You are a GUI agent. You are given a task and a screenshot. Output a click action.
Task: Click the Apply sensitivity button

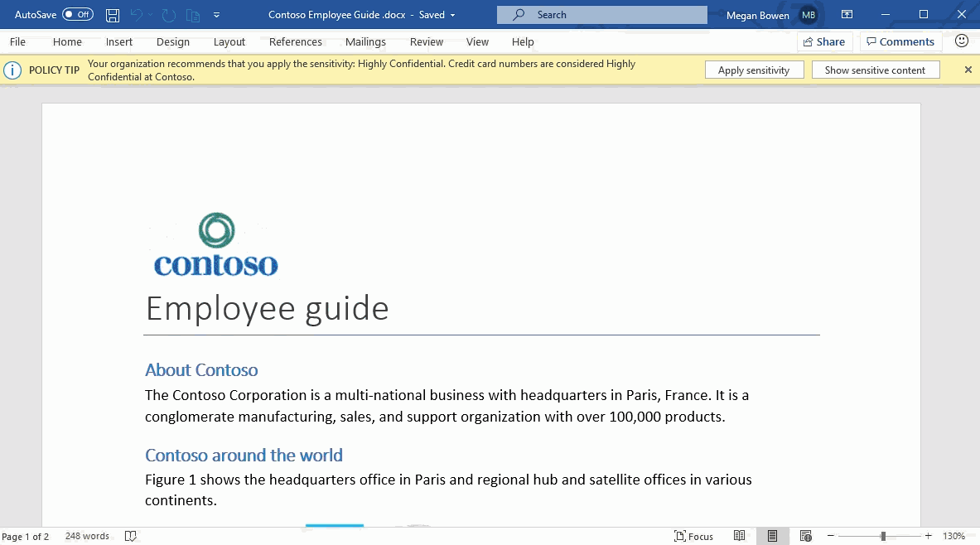754,70
